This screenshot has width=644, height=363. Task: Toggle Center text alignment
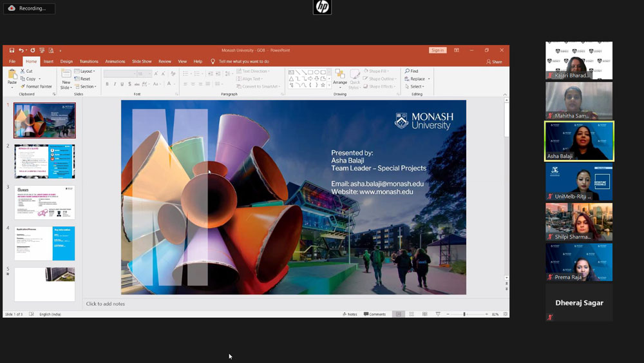(x=193, y=84)
